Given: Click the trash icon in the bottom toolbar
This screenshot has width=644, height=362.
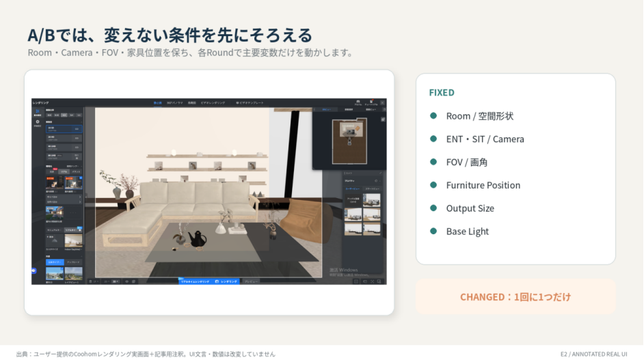Looking at the screenshot, I should point(90,281).
